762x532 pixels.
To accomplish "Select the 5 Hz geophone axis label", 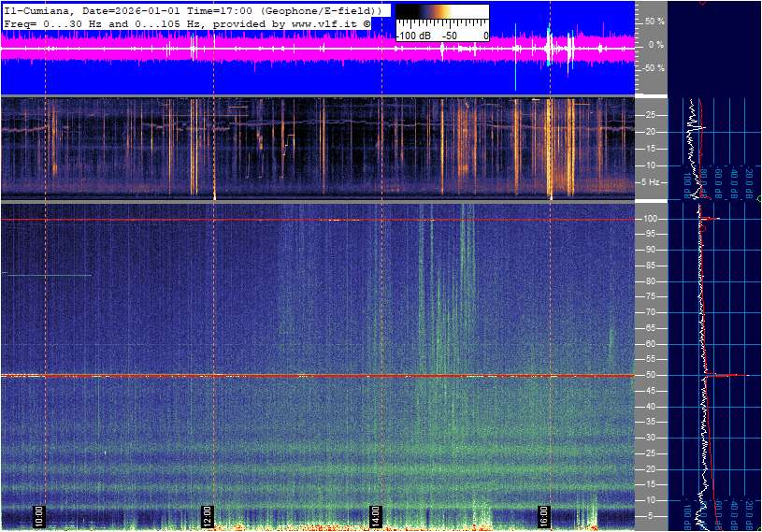I will [x=647, y=182].
